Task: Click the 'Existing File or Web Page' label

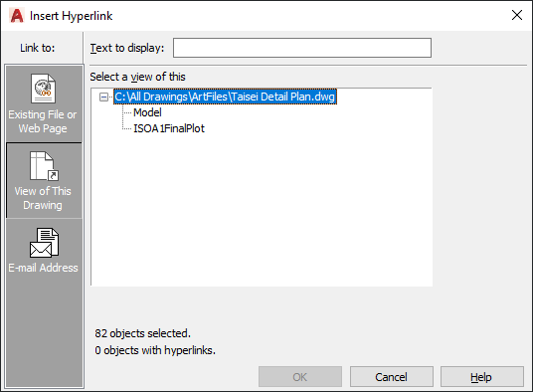Action: point(43,121)
